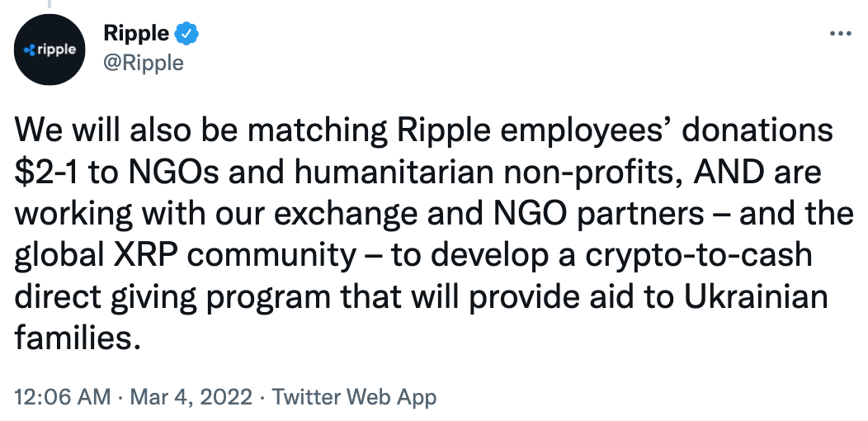868x421 pixels.
Task: Click the 12:06 AM timestamp
Action: click(63, 397)
